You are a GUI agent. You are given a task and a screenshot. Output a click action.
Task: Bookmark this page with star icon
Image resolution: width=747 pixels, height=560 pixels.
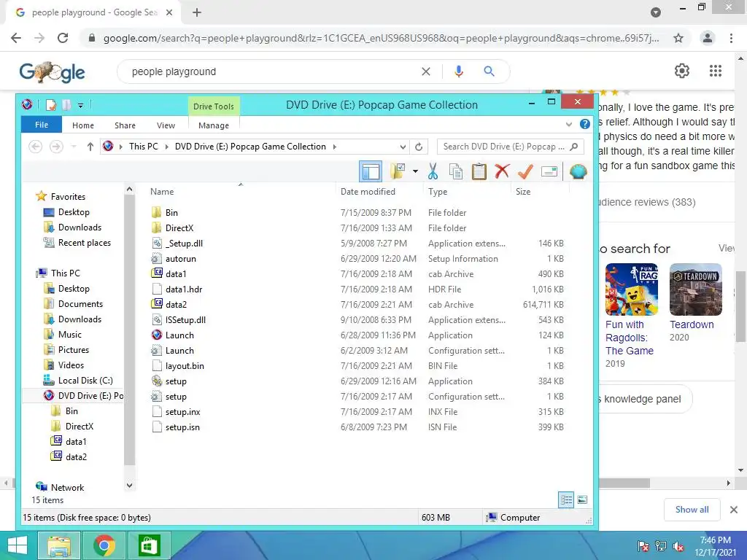coord(678,38)
